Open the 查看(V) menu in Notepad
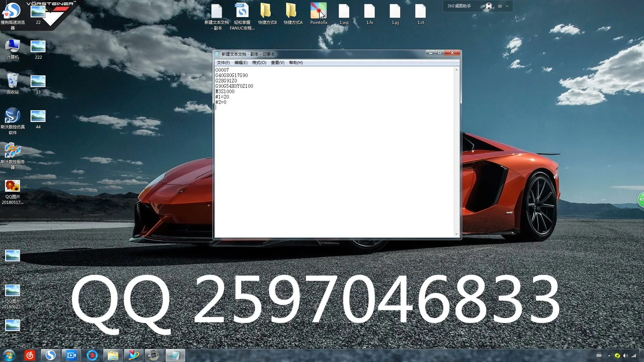Viewport: 644px width, 362px height. point(277,63)
